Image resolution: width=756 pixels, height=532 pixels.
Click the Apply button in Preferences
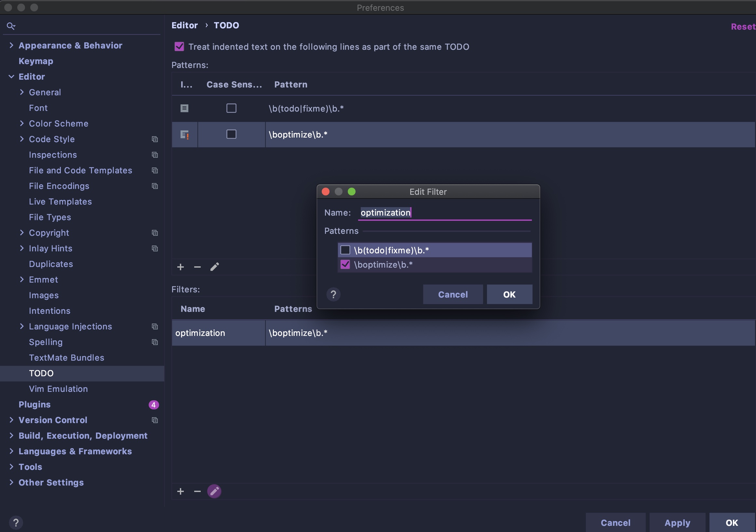[677, 523]
